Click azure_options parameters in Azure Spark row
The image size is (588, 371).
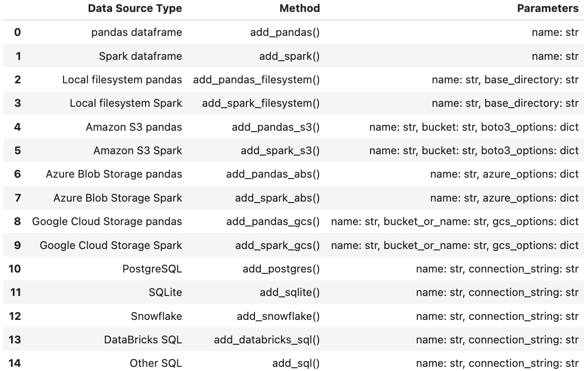pyautogui.click(x=504, y=198)
